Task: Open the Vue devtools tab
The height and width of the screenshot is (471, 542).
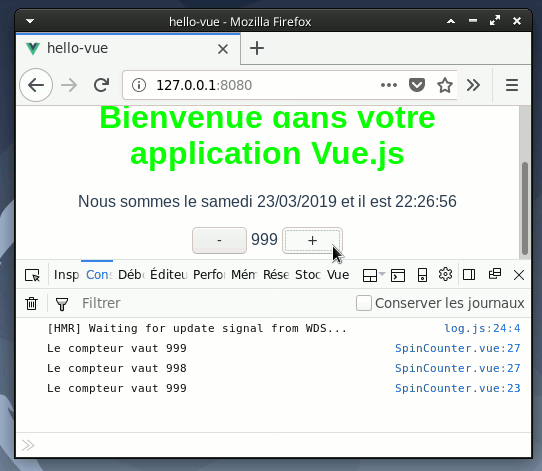Action: click(x=338, y=275)
